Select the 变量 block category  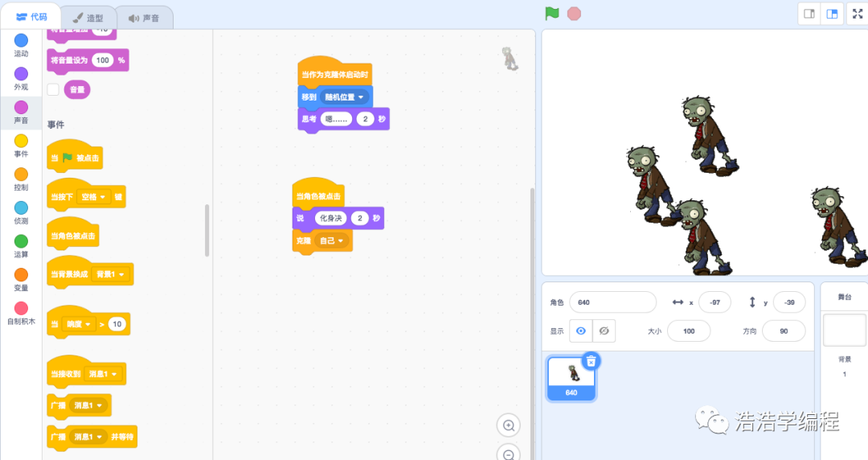[x=21, y=280]
